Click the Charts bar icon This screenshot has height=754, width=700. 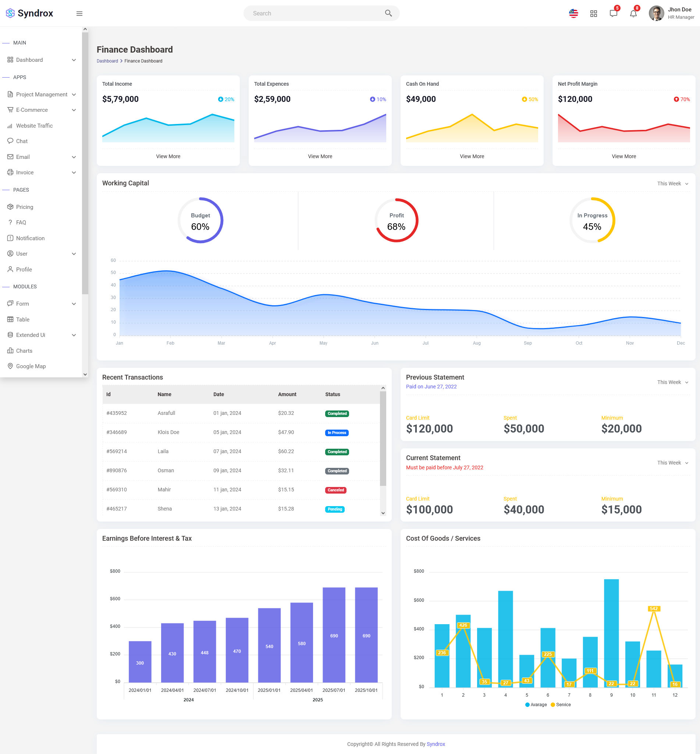click(x=10, y=351)
